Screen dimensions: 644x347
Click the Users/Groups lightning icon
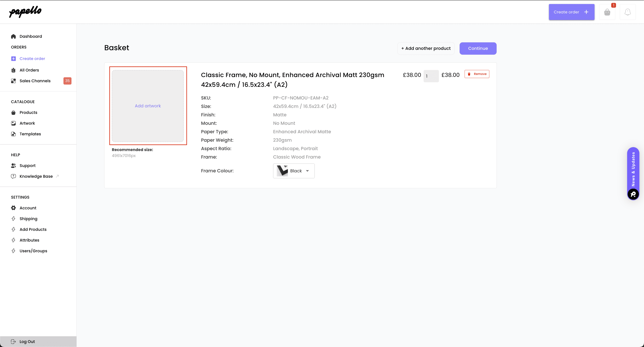[x=13, y=251]
